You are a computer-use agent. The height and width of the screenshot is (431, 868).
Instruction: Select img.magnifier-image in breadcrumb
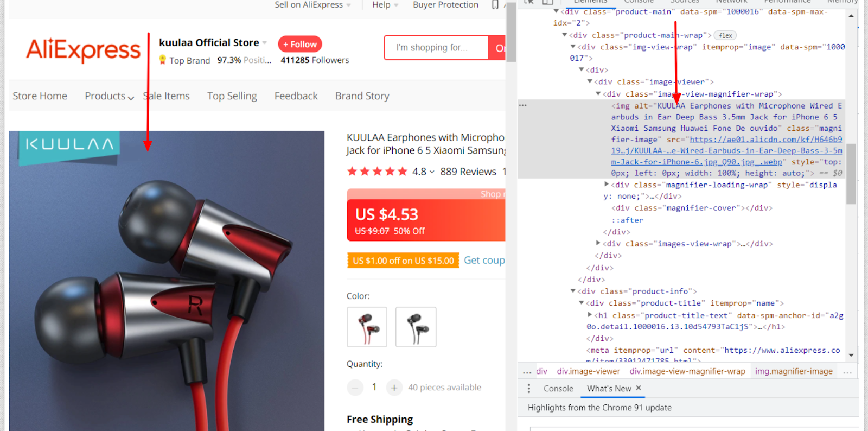click(x=794, y=371)
